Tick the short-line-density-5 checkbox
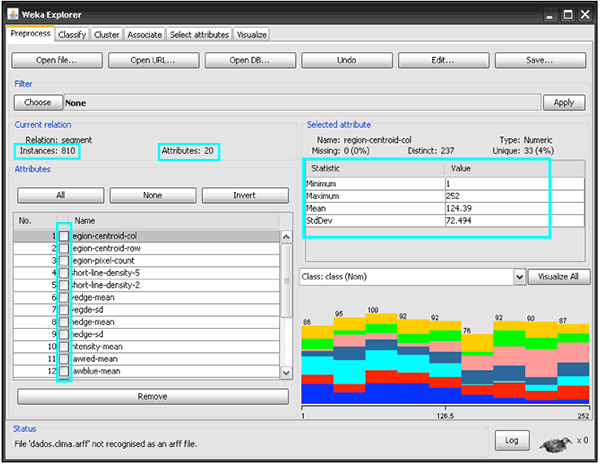This screenshot has height=464, width=600. (x=64, y=273)
